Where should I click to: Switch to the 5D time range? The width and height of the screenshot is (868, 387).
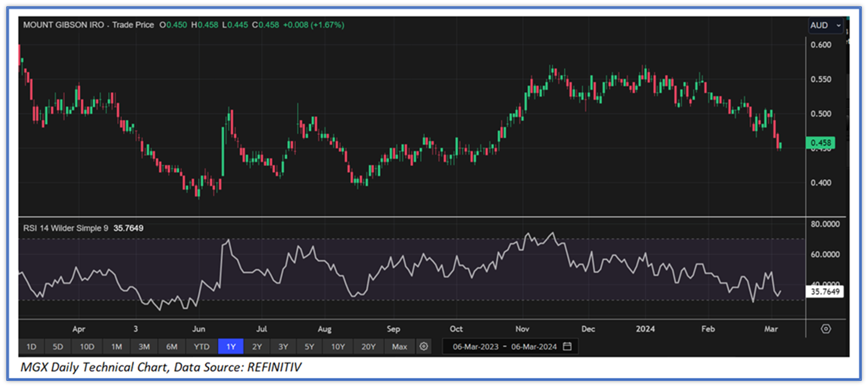click(x=58, y=347)
